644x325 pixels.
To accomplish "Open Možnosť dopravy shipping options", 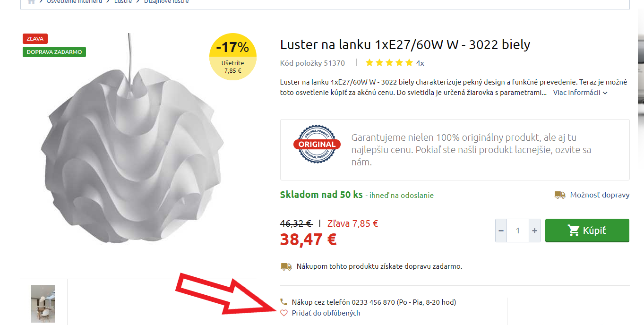I will coord(600,195).
